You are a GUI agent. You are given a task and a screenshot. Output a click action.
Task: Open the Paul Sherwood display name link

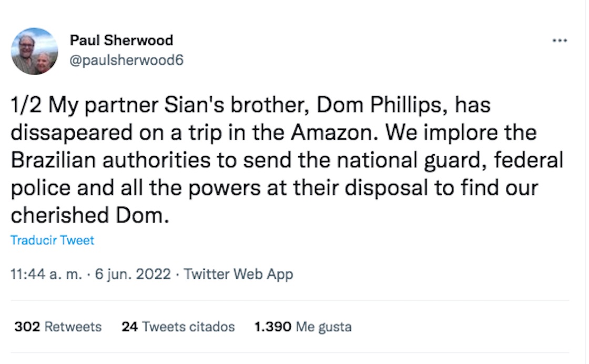121,40
